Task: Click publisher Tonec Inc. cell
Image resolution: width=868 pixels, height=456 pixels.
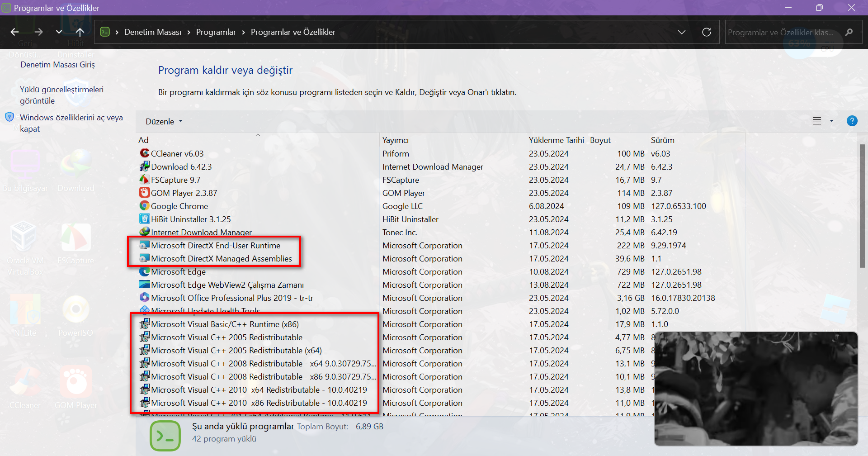Action: [400, 232]
